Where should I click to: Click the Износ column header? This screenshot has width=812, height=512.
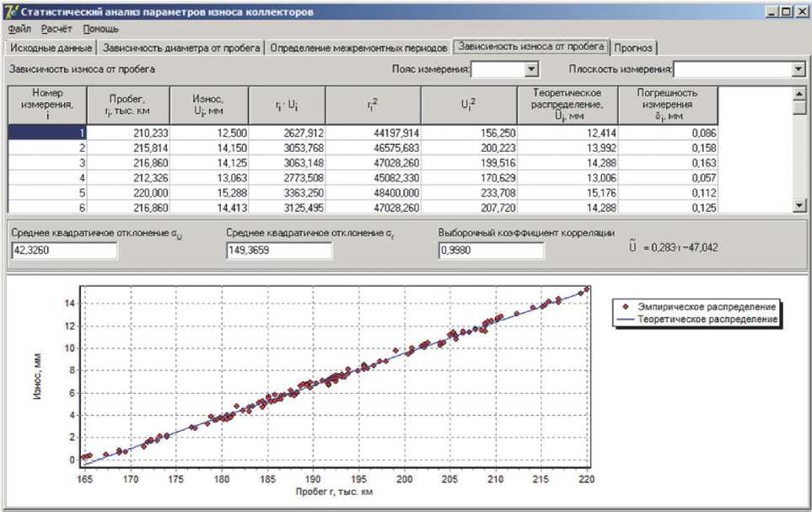pos(209,104)
